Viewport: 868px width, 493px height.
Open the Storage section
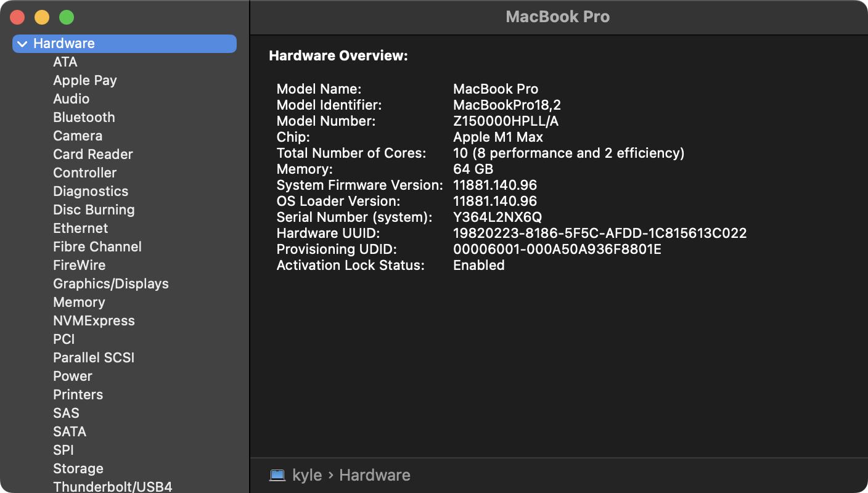click(78, 469)
